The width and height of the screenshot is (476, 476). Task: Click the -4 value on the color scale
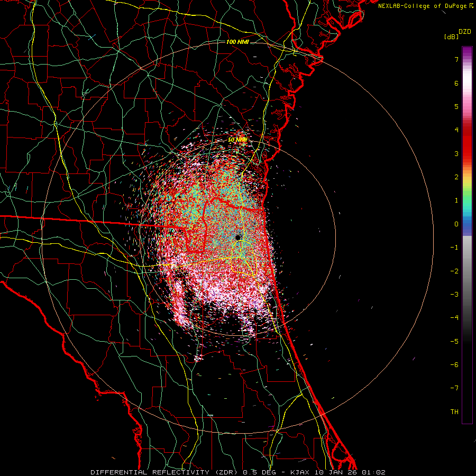[x=454, y=318]
